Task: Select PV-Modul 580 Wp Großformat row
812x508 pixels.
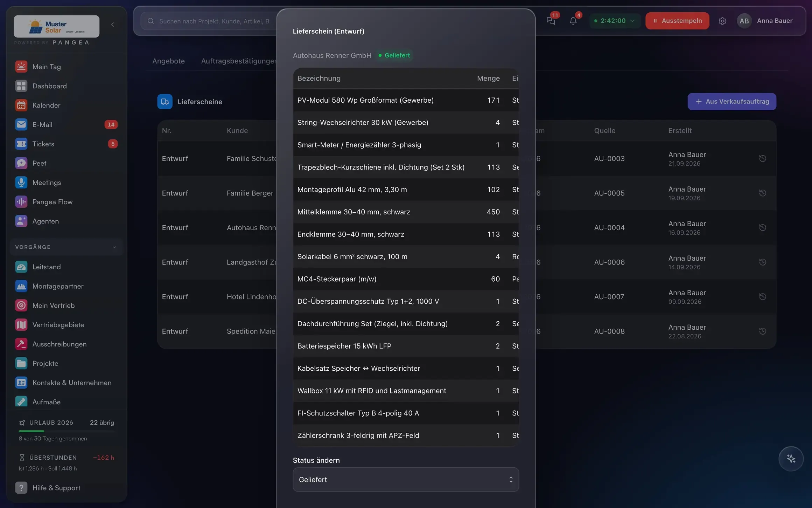Action: [406, 100]
